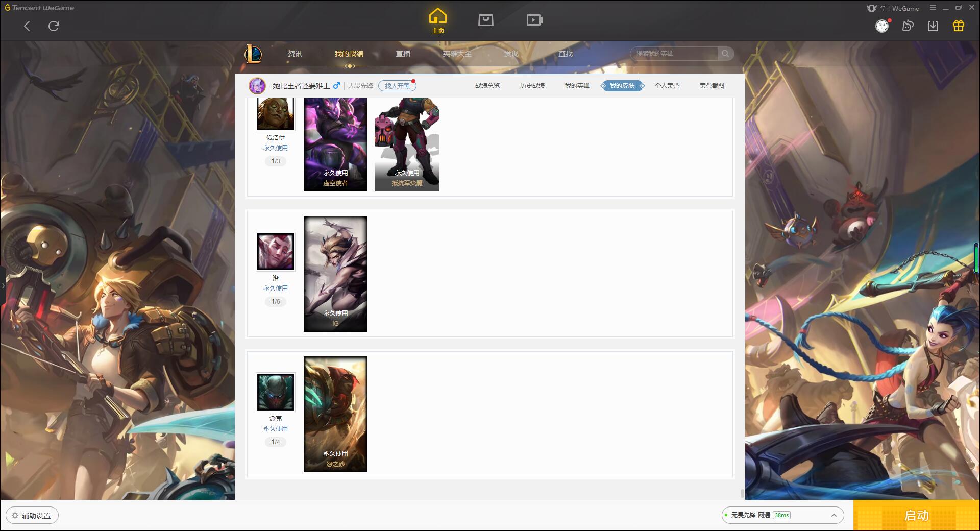Open 辅助设置 settings button
This screenshot has height=531, width=980.
(x=32, y=516)
